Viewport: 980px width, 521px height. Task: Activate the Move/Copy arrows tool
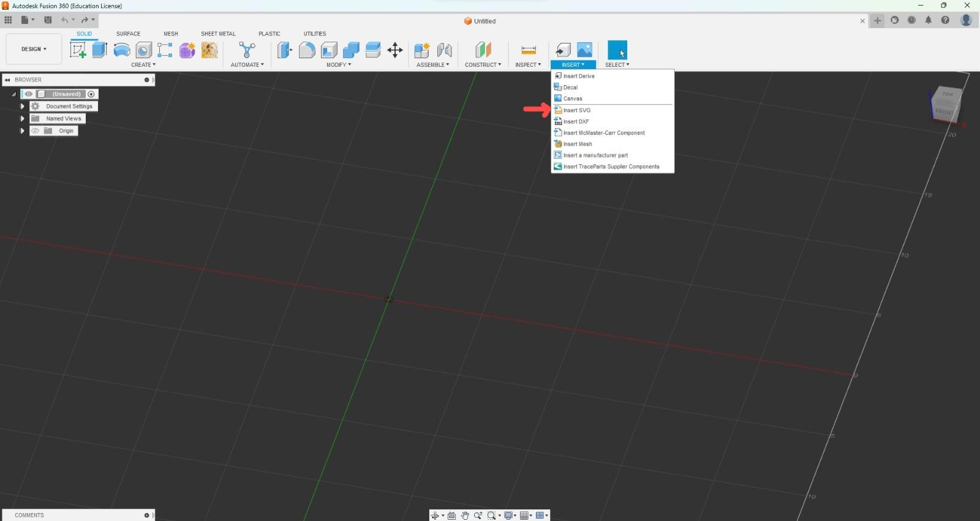pyautogui.click(x=395, y=50)
